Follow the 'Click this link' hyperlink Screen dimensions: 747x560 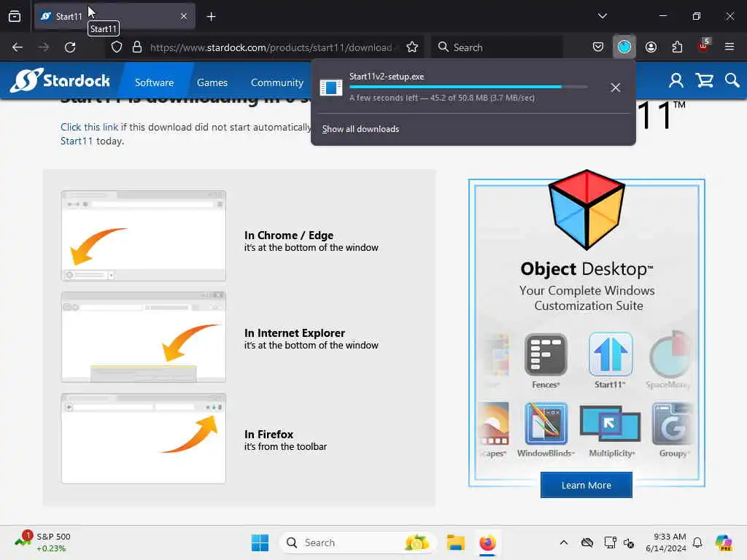[x=89, y=127]
